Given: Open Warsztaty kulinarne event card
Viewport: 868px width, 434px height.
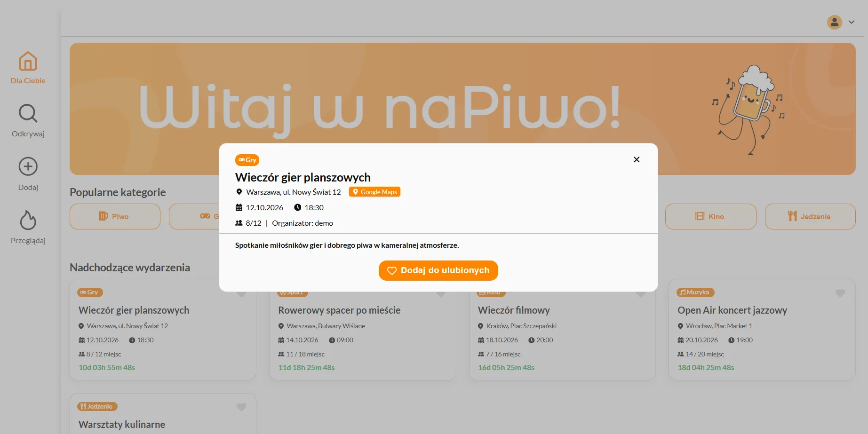Looking at the screenshot, I should tap(163, 414).
